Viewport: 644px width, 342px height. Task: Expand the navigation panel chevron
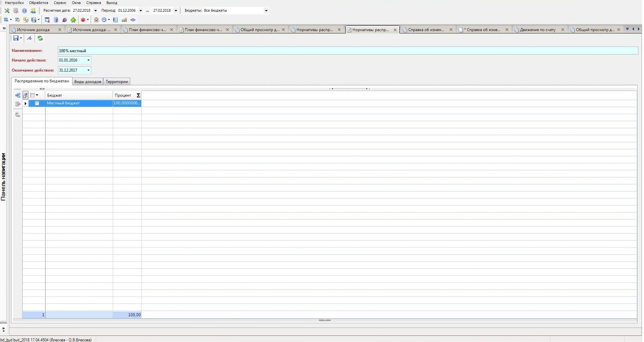coord(4,28)
